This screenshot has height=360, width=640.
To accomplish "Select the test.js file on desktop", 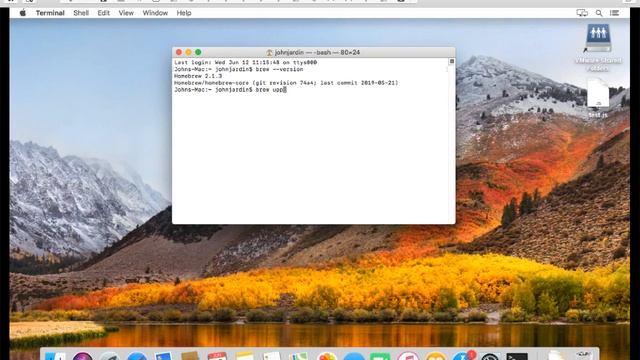I will (x=598, y=93).
